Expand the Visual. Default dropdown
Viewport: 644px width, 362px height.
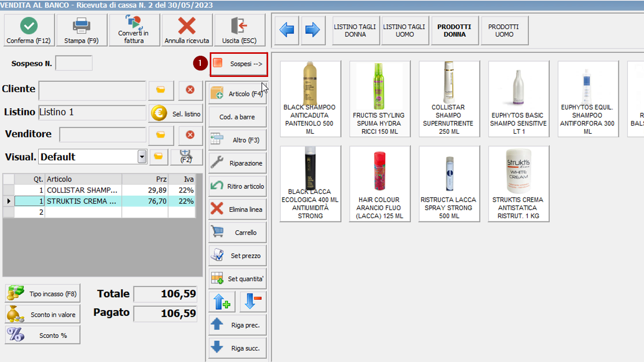point(142,157)
